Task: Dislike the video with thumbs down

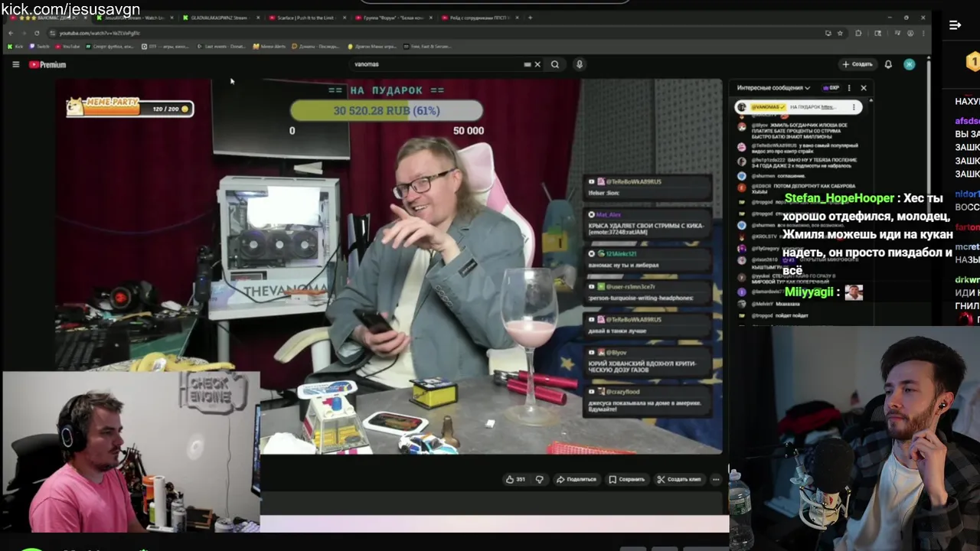Action: (539, 479)
